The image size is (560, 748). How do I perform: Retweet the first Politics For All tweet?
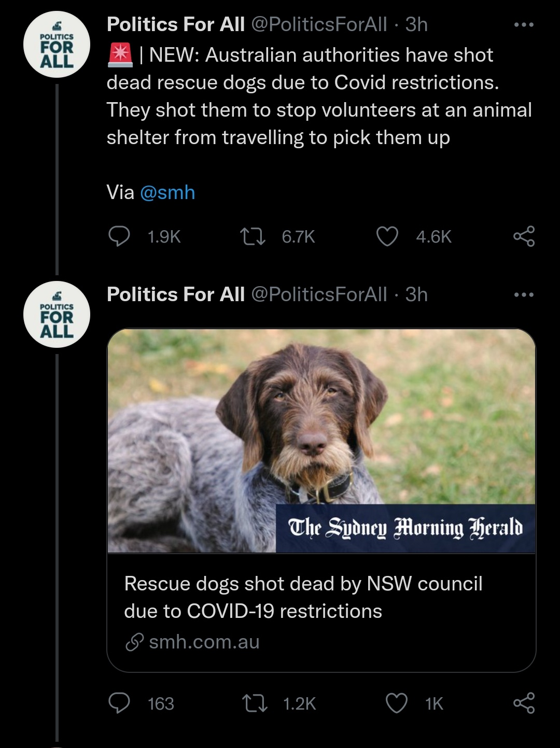(x=254, y=236)
